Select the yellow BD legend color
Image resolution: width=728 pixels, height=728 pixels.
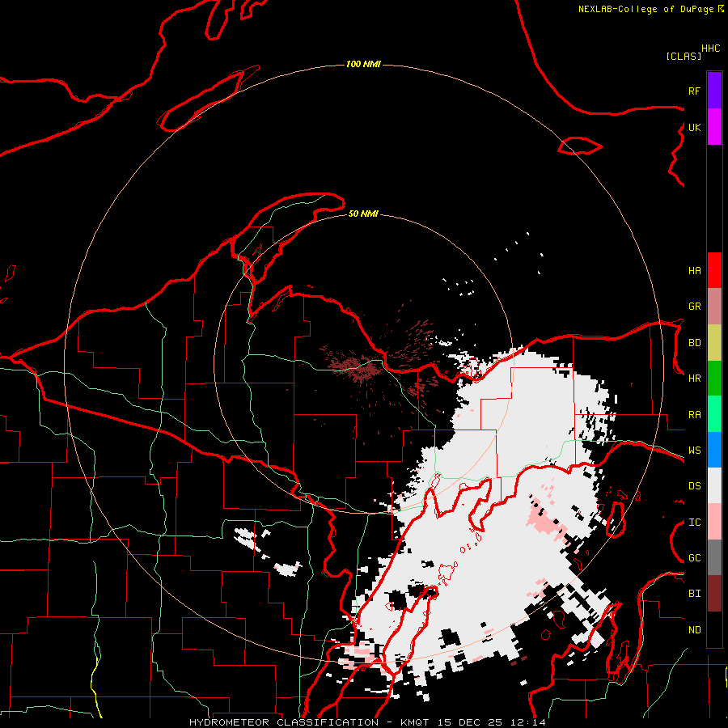(x=714, y=342)
